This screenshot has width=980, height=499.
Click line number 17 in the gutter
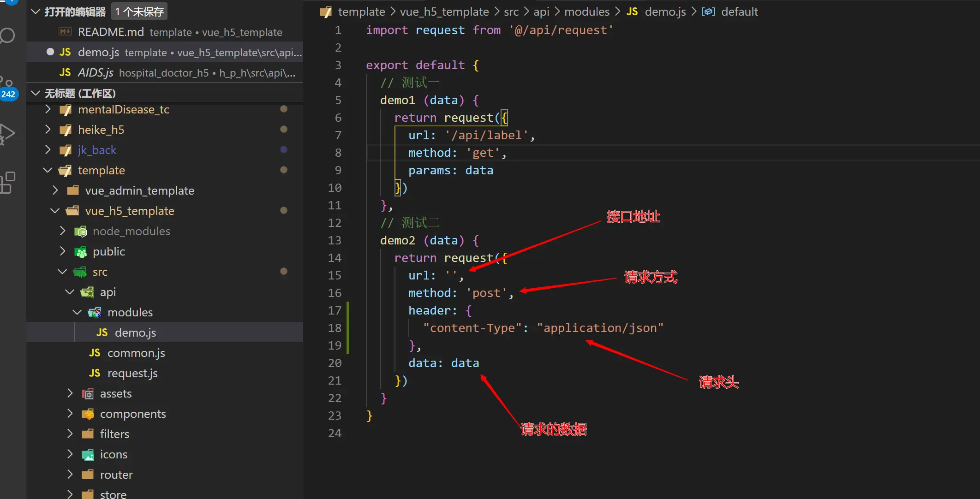[x=335, y=310]
